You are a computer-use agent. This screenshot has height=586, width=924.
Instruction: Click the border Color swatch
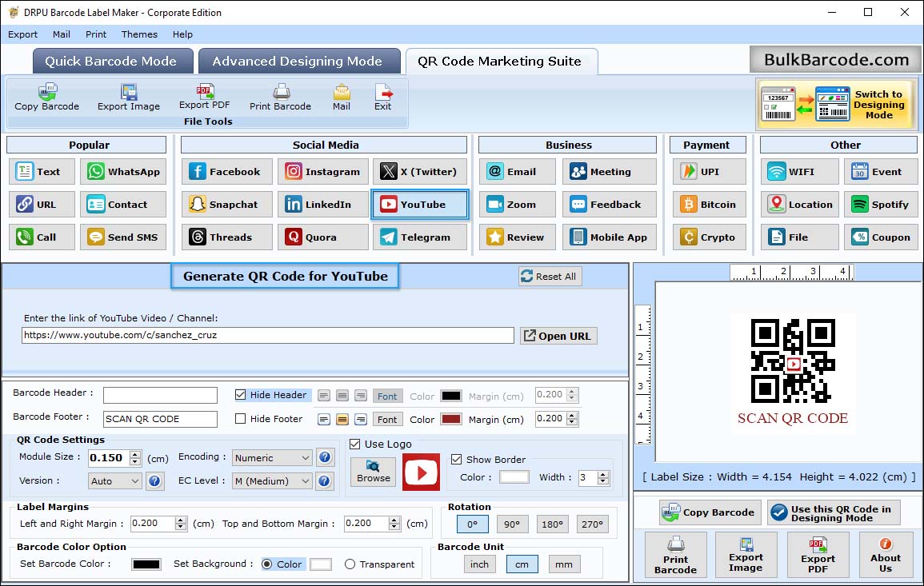coord(514,477)
